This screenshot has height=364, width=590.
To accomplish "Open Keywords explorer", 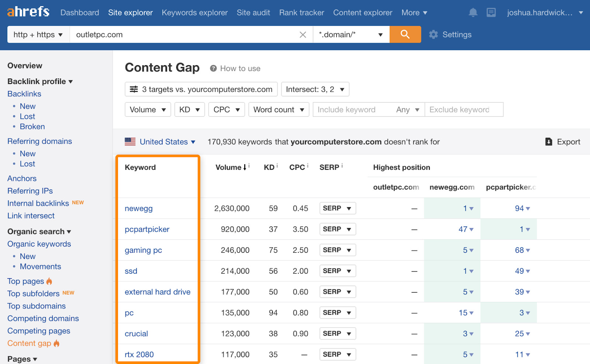I will [195, 13].
